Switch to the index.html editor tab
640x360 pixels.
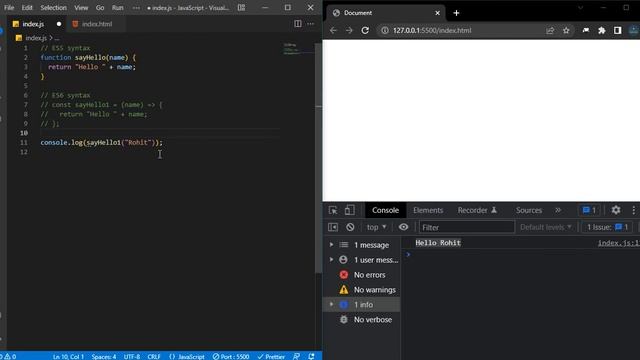point(97,24)
